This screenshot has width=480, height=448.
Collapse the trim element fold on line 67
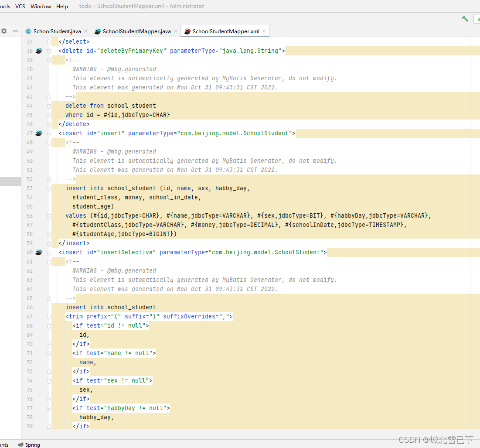49,316
